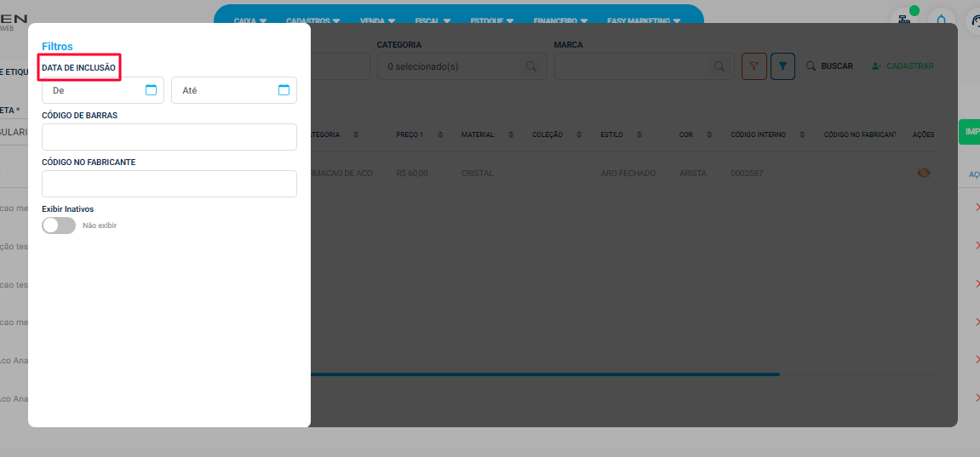Open the Easy Marketing menu
Image resolution: width=980 pixels, height=457 pixels.
point(644,20)
